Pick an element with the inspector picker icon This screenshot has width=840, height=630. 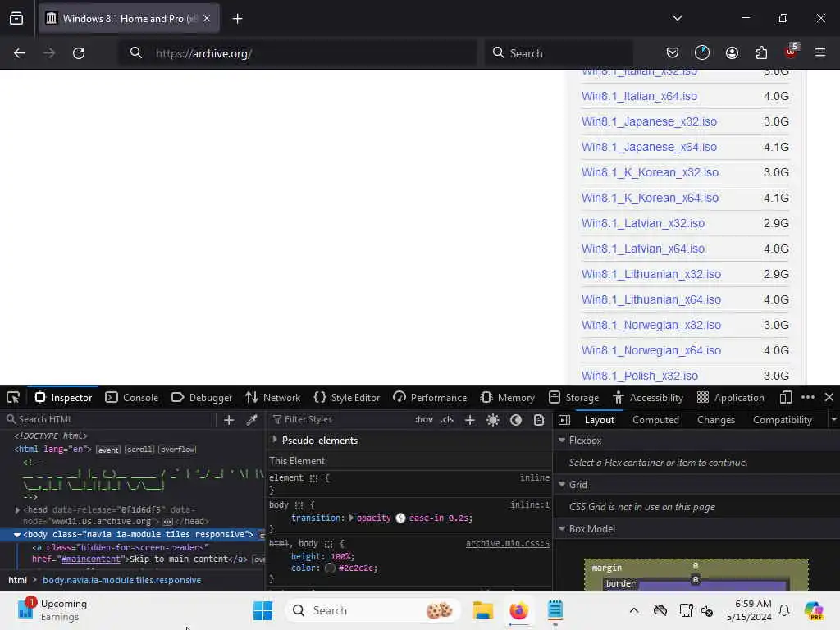pyautogui.click(x=13, y=398)
